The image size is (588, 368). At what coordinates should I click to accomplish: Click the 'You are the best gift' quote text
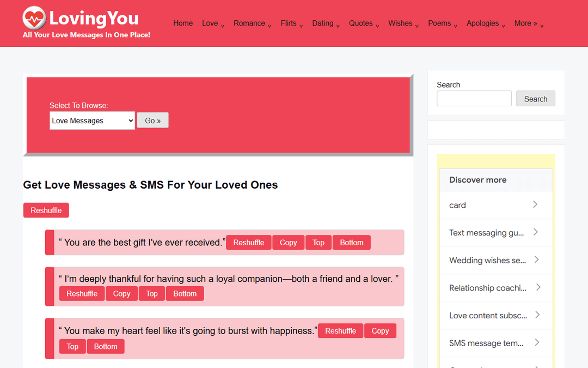pos(142,243)
